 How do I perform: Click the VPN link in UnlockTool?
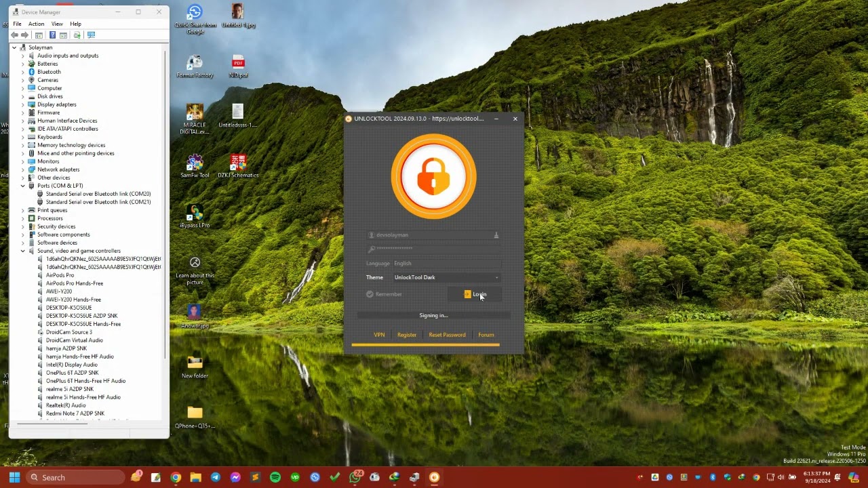pos(379,335)
